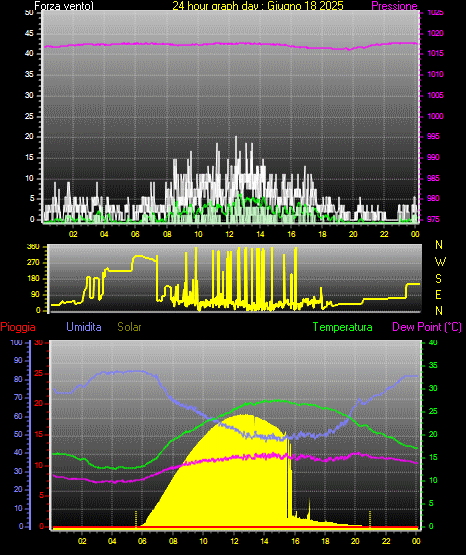The width and height of the screenshot is (466, 555).
Task: Click the Pressione legend label
Action: point(394,6)
